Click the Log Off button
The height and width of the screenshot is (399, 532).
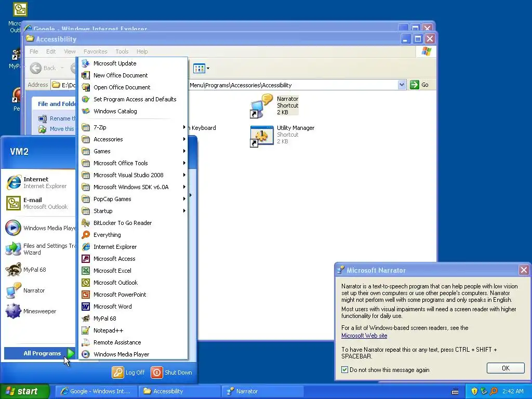coord(128,373)
